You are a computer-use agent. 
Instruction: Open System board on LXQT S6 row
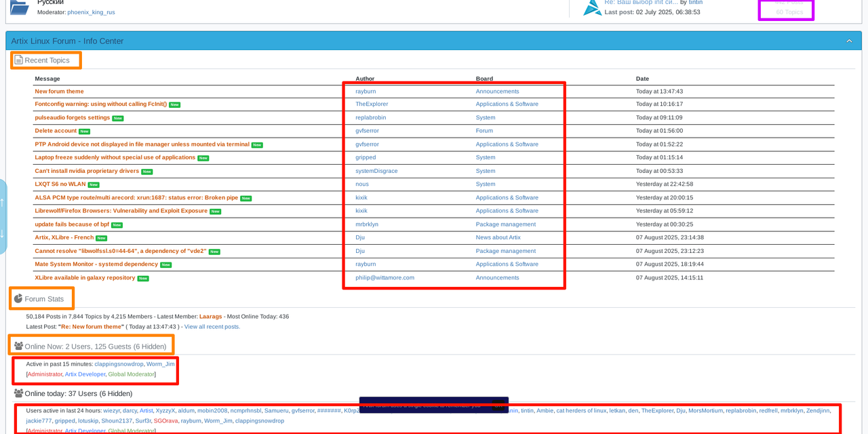pyautogui.click(x=486, y=184)
